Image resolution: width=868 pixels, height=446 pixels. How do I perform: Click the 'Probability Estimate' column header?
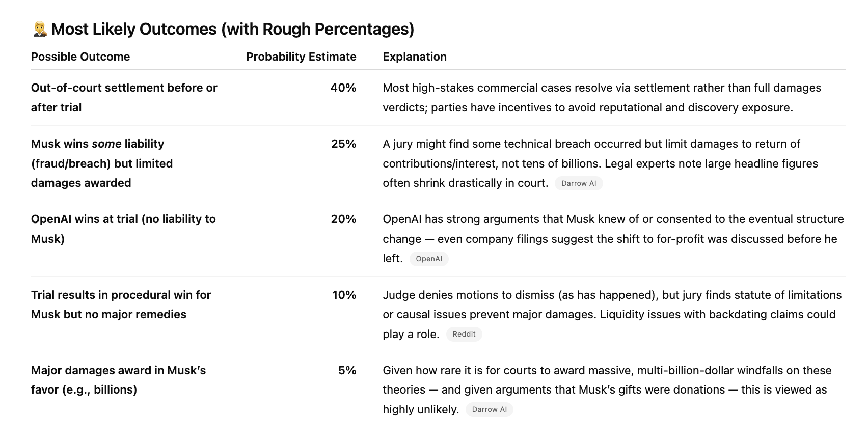[301, 57]
